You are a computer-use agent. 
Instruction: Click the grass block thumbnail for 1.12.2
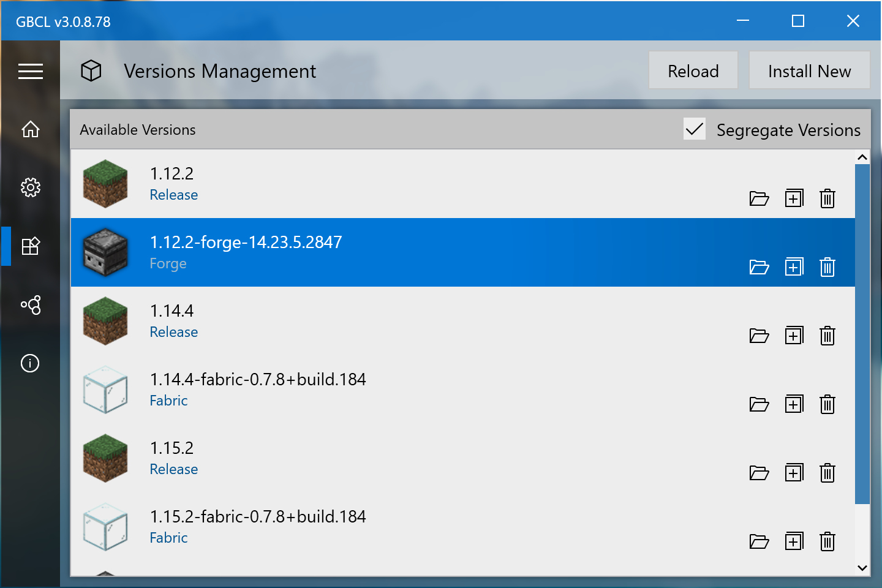(105, 184)
